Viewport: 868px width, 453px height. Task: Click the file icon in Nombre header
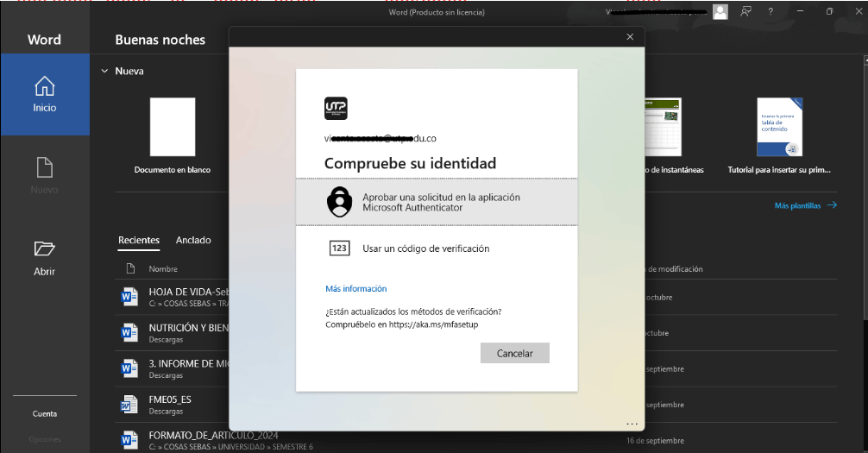point(130,268)
